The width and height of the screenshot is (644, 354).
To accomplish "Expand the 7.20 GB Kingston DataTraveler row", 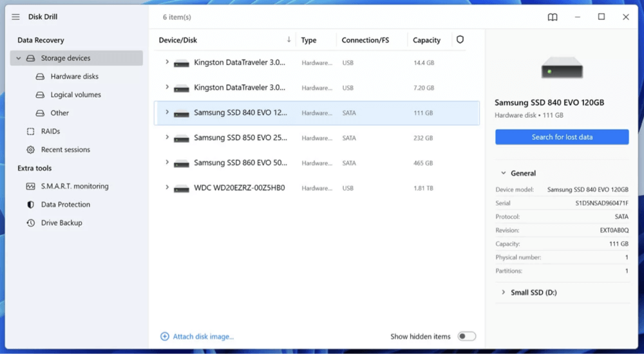I will tap(167, 87).
